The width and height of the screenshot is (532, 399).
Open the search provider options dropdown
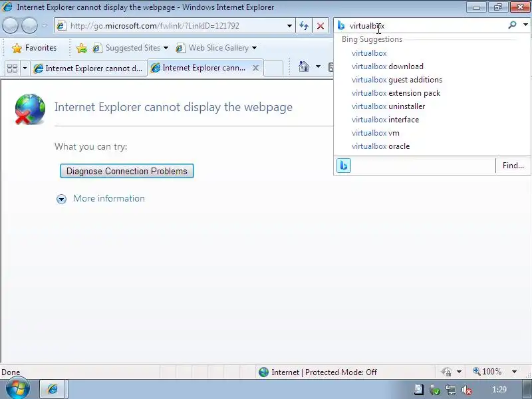(525, 25)
